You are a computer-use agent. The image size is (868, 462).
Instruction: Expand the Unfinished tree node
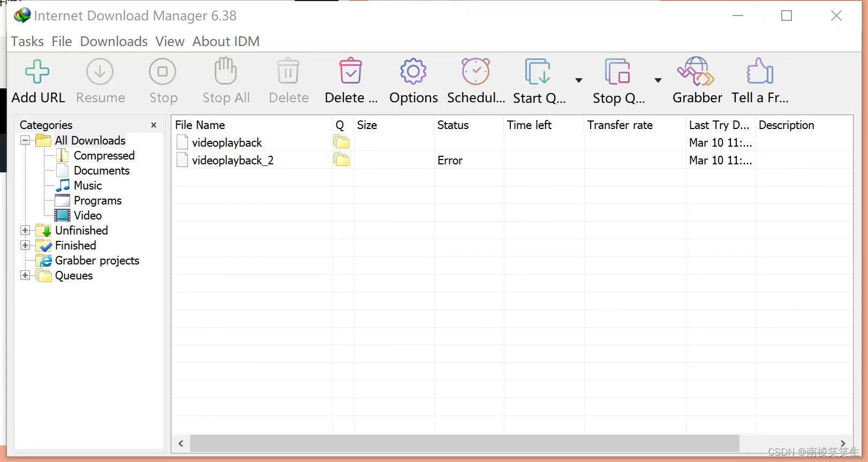pos(25,230)
